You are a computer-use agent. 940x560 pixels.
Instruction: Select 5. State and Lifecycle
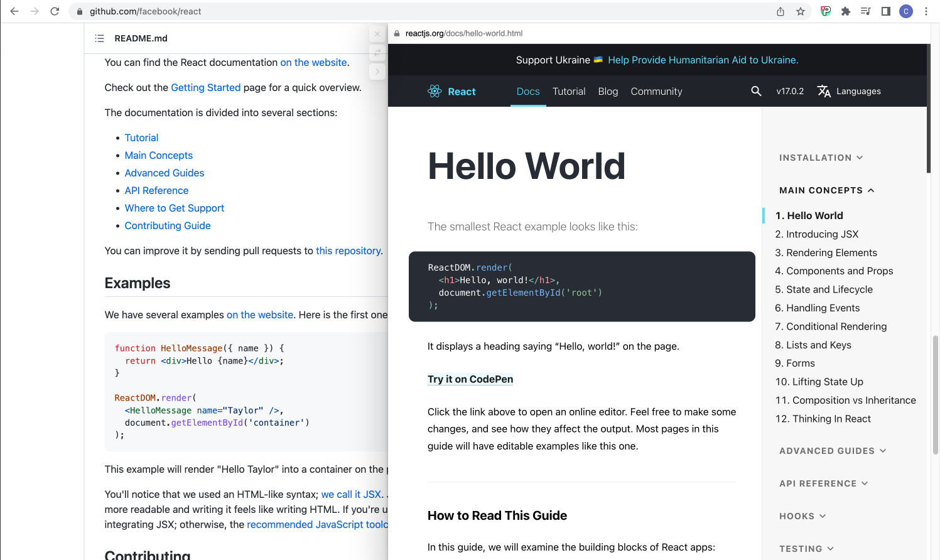tap(824, 289)
